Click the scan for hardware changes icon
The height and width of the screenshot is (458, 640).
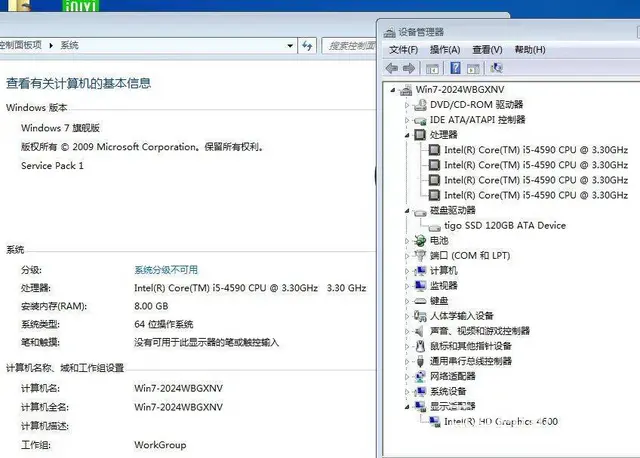(496, 68)
